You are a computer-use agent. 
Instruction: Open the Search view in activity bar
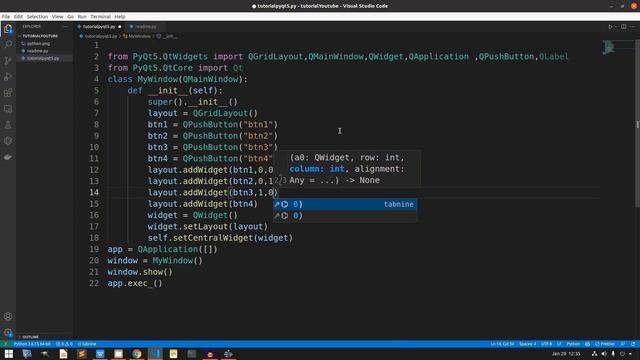(x=8, y=44)
